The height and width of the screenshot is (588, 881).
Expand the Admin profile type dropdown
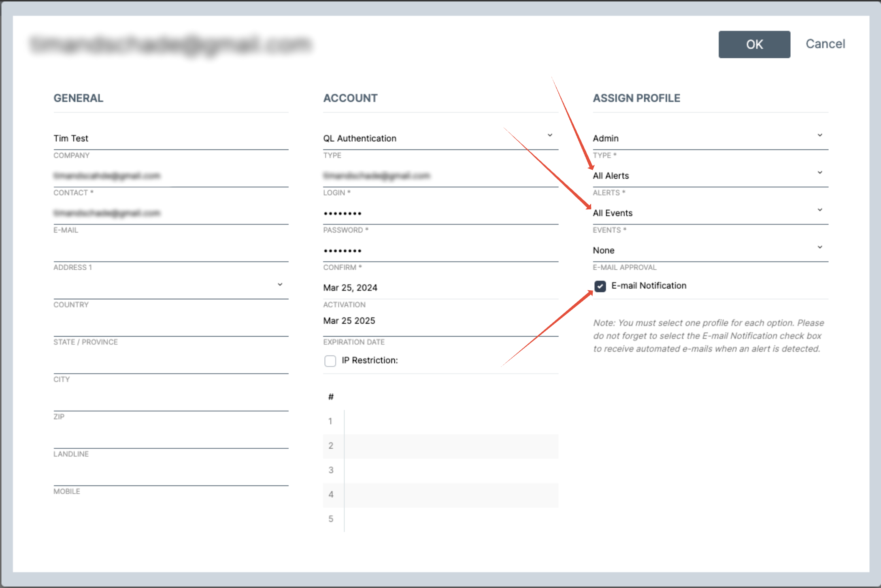710,138
